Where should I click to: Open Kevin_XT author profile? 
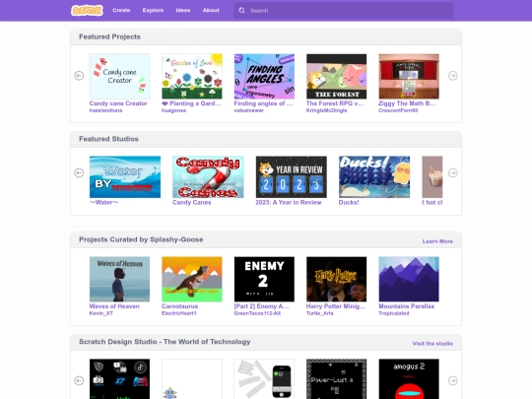tap(101, 313)
